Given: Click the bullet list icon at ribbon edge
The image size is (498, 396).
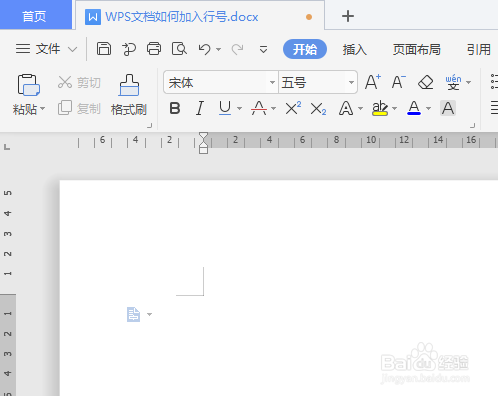Looking at the screenshot, I should (494, 82).
